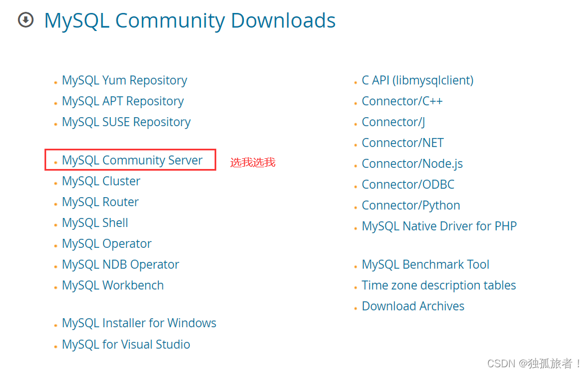Select the MySQL SUSE Repository link

click(x=126, y=122)
